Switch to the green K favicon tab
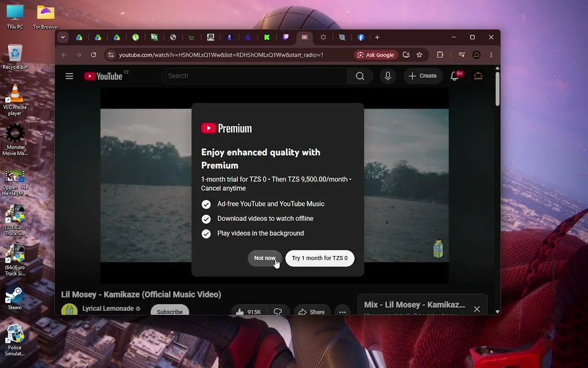The height and width of the screenshot is (368, 588). [267, 37]
